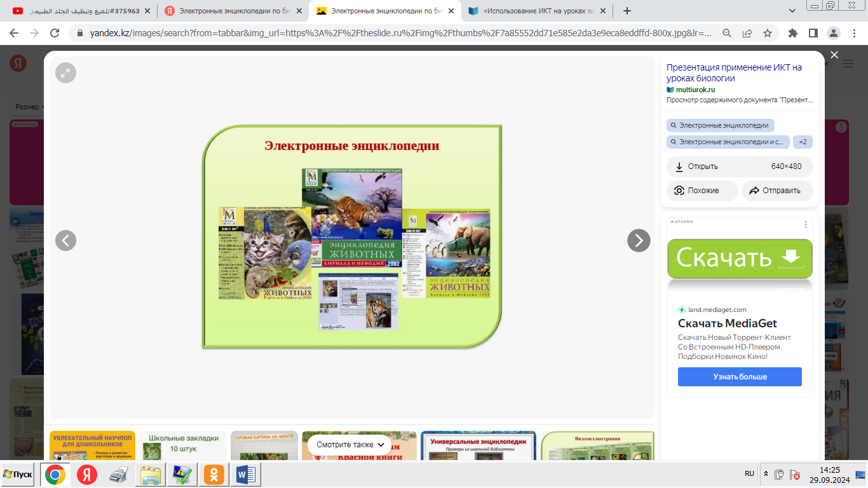Expand the Смотрите также dropdown

pos(350,445)
